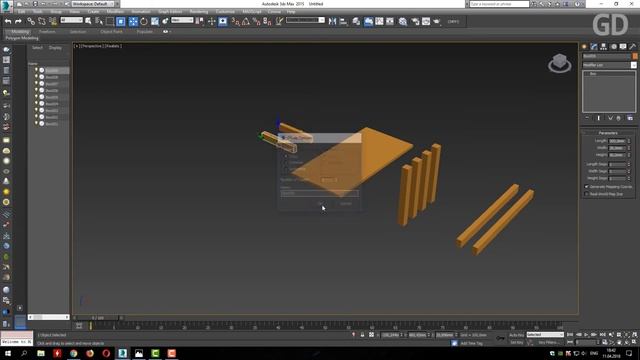Click the Redo arrow in the main toolbar
The image size is (640, 360).
18,21
